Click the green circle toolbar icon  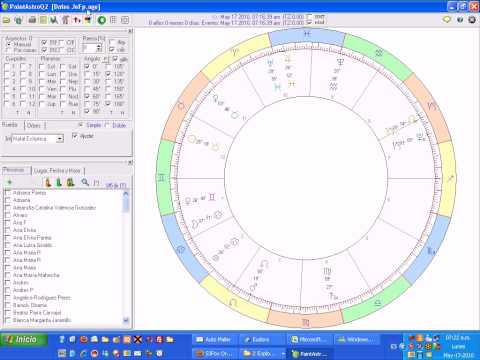[x=102, y=20]
